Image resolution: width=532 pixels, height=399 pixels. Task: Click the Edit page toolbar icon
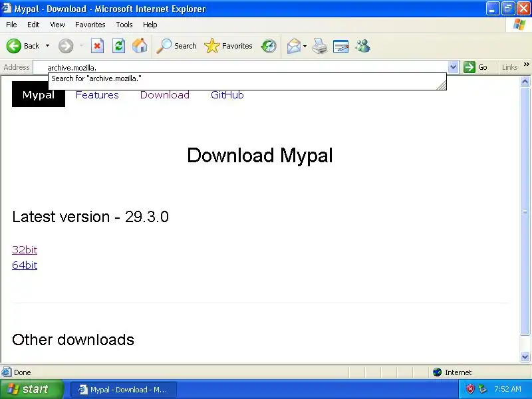(x=341, y=46)
